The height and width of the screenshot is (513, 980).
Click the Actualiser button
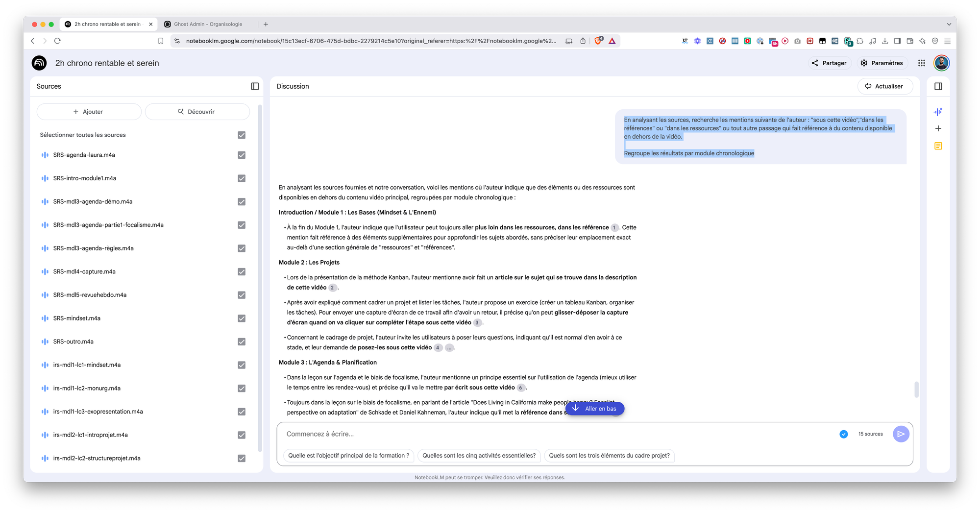(884, 86)
